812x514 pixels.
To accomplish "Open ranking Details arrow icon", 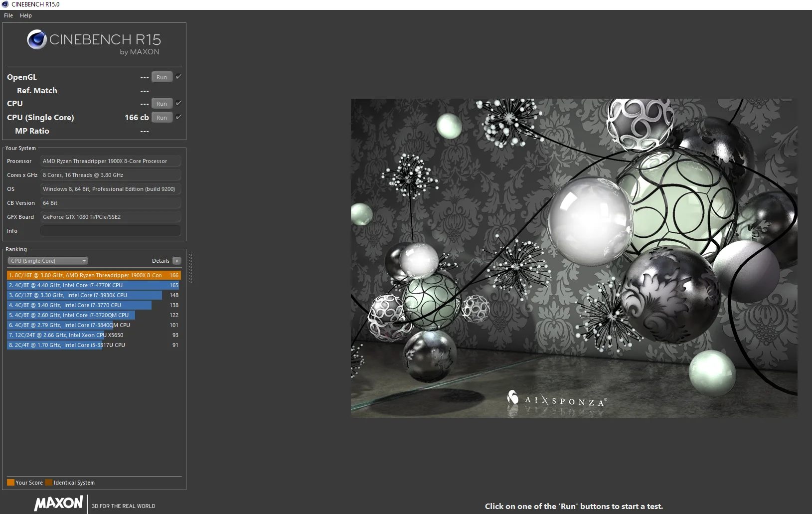I will (x=177, y=261).
